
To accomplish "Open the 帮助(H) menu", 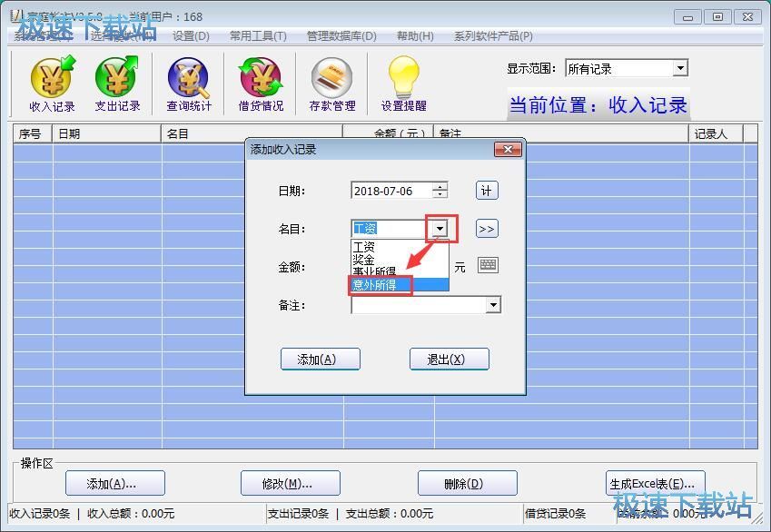I will point(415,36).
